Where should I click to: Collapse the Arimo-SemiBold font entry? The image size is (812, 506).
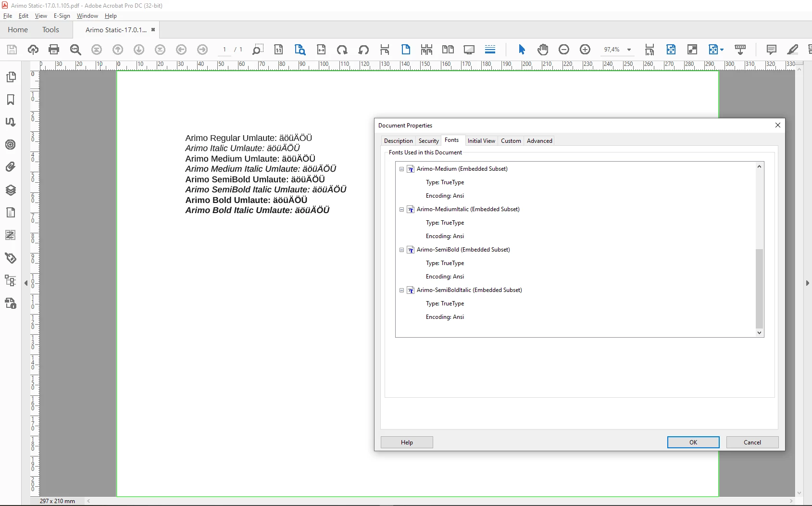(x=402, y=250)
